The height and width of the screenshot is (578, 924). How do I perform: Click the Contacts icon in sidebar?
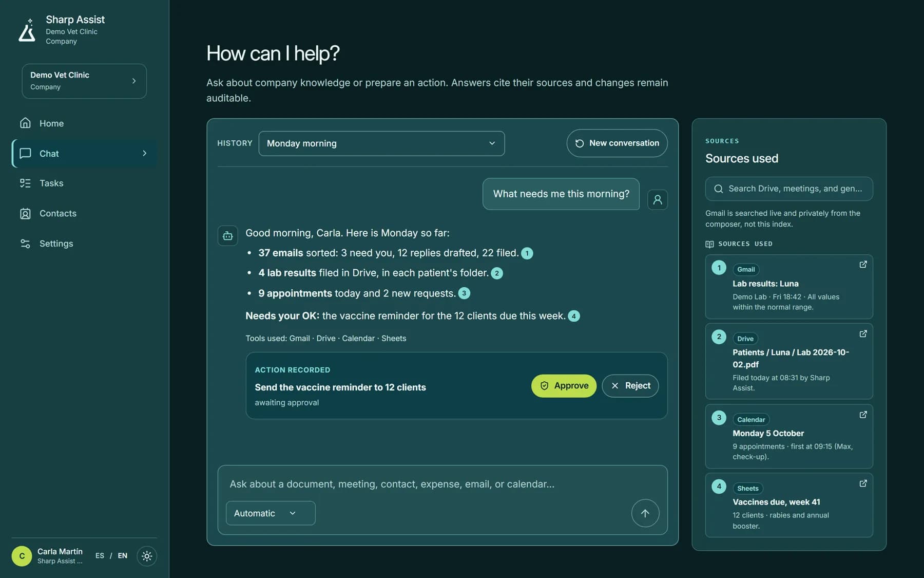click(x=25, y=213)
